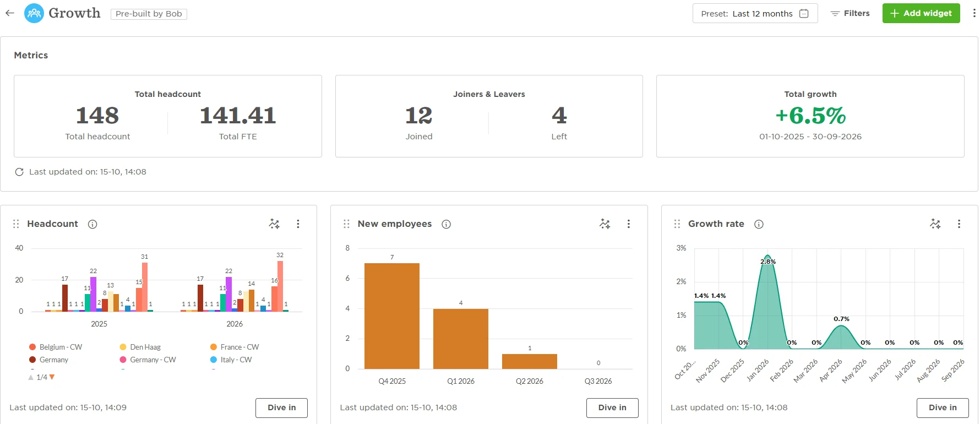Toggle the Den Haag legend series

pos(140,347)
